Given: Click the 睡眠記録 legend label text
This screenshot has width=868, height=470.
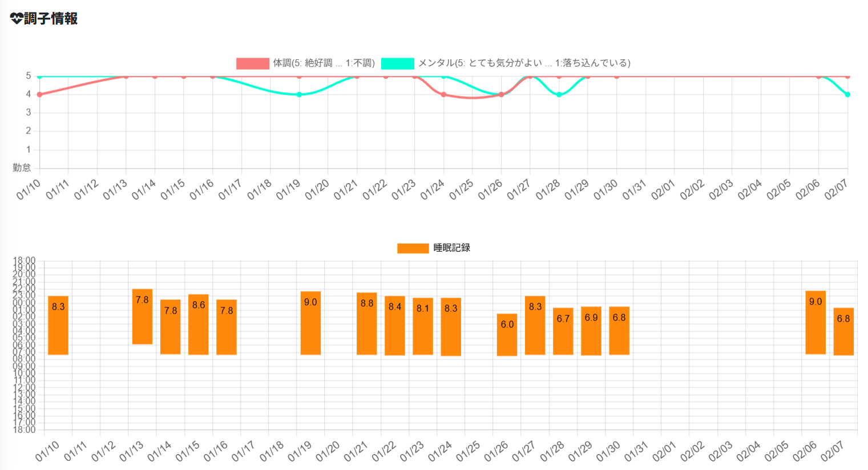Looking at the screenshot, I should [x=451, y=248].
